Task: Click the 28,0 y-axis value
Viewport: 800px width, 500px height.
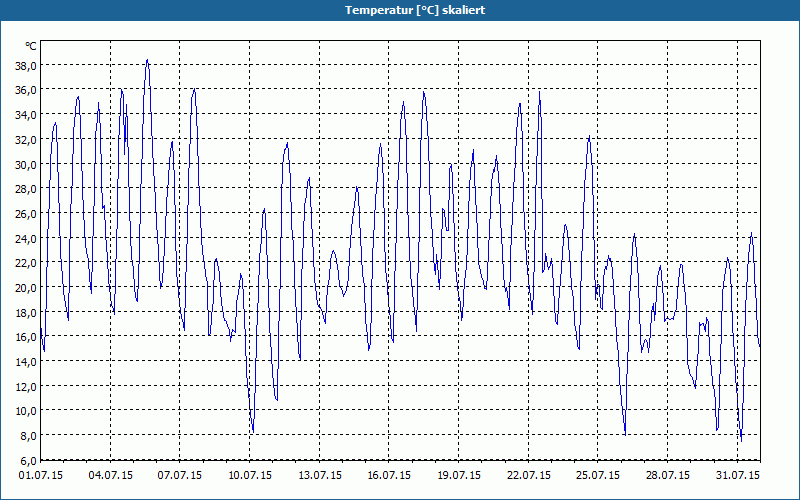Action: (x=26, y=189)
